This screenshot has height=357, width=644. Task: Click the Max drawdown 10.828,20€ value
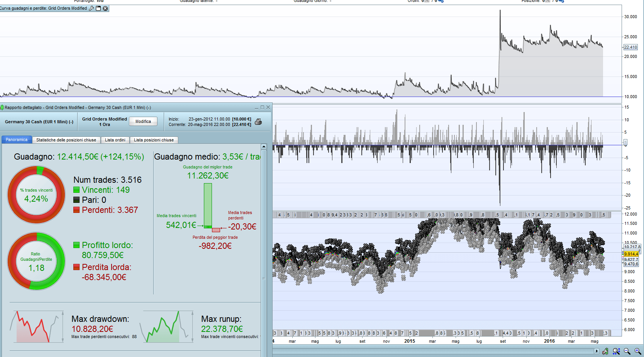[92, 329]
